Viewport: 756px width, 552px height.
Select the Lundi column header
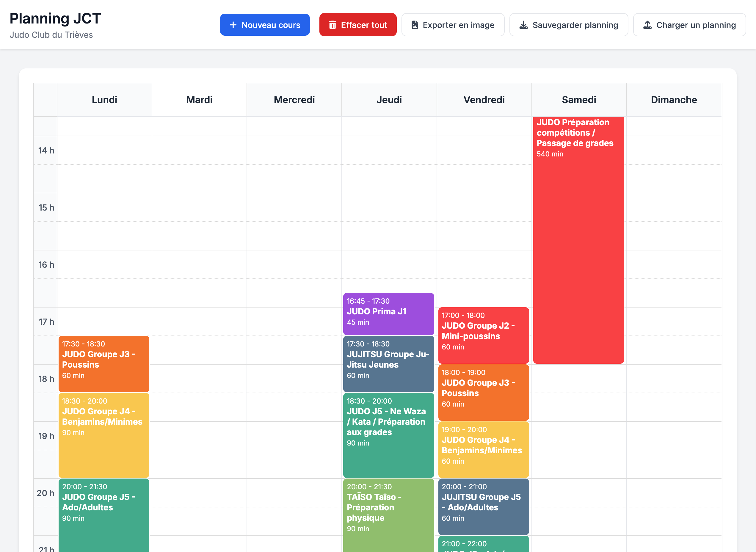point(104,100)
